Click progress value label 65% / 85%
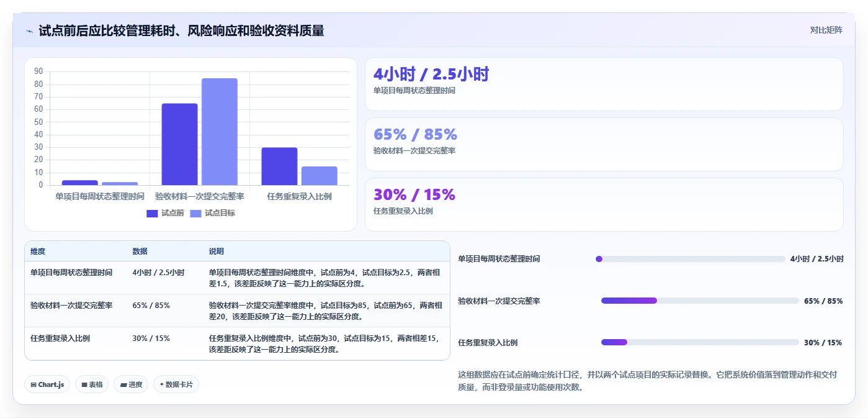 pyautogui.click(x=823, y=301)
